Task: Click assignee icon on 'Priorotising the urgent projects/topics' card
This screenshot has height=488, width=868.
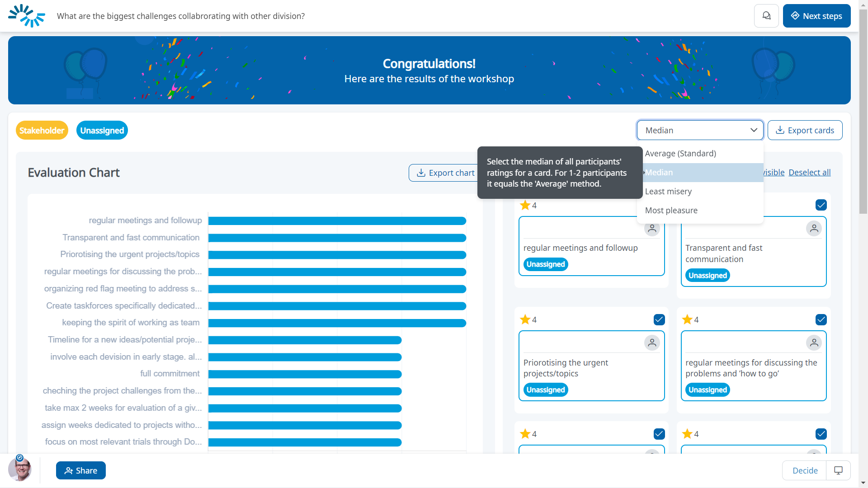Action: (x=652, y=343)
